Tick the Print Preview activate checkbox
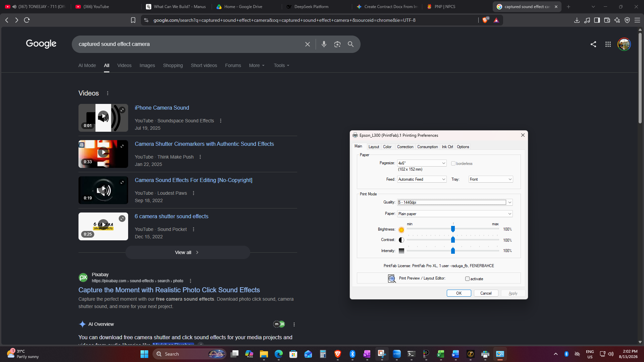Screen dimensions: 644x362 pyautogui.click(x=467, y=279)
